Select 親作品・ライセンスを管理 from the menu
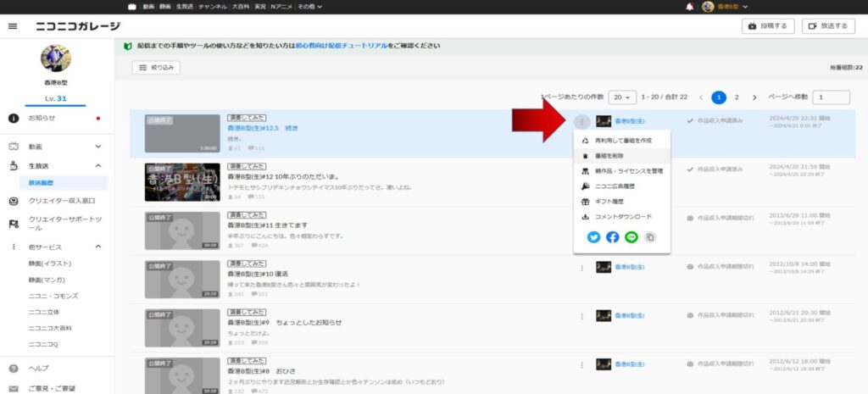 pos(622,171)
